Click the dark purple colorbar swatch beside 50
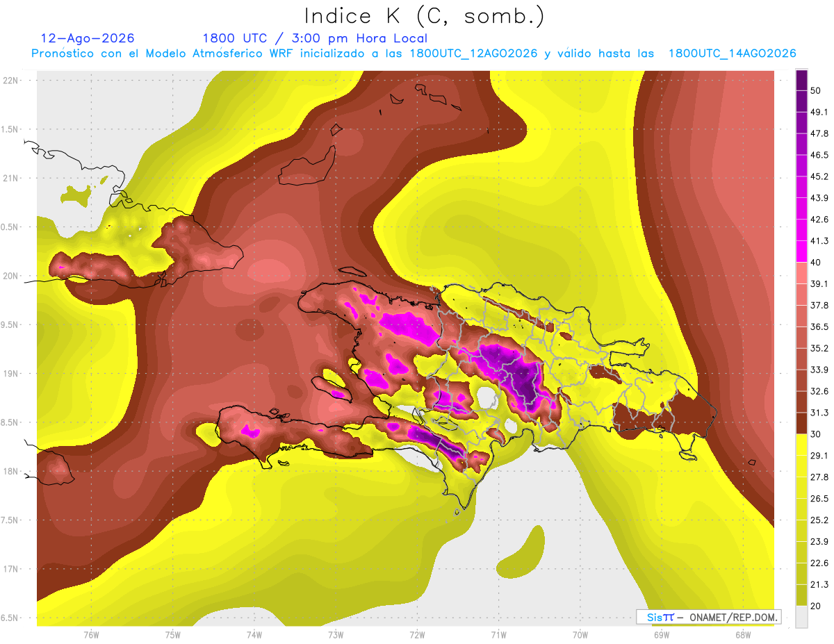Viewport: 834px width, 644px height. [801, 79]
